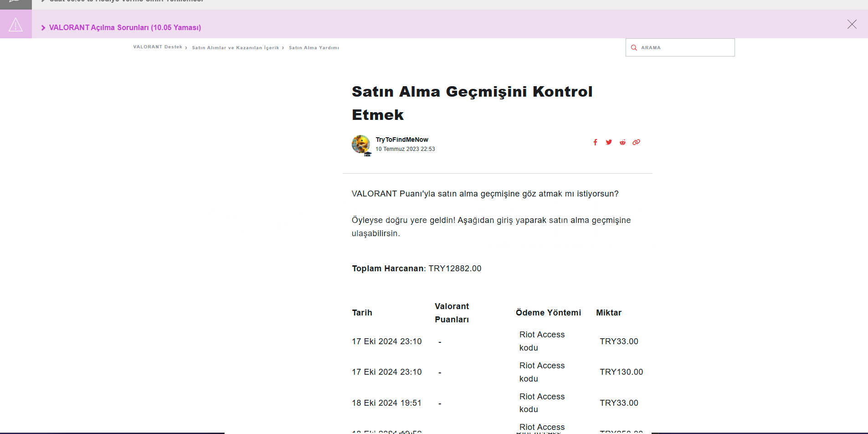Viewport: 868px width, 434px height.
Task: Share article on Facebook
Action: (595, 142)
